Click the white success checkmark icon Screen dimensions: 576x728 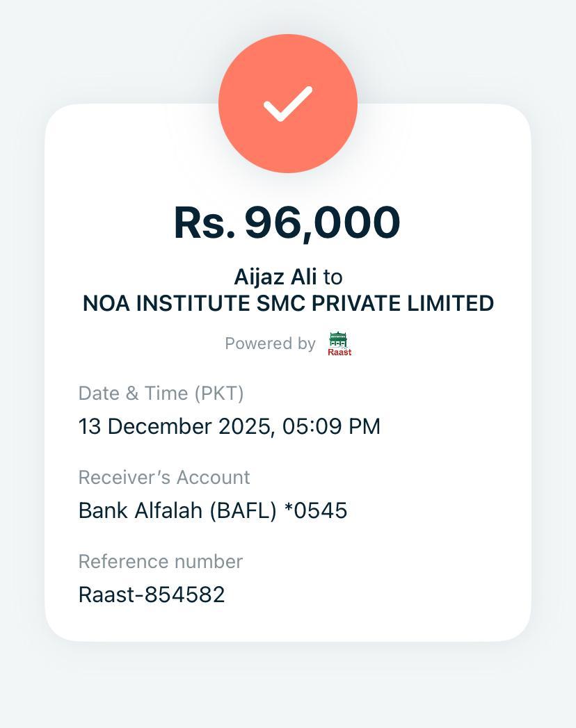click(287, 104)
